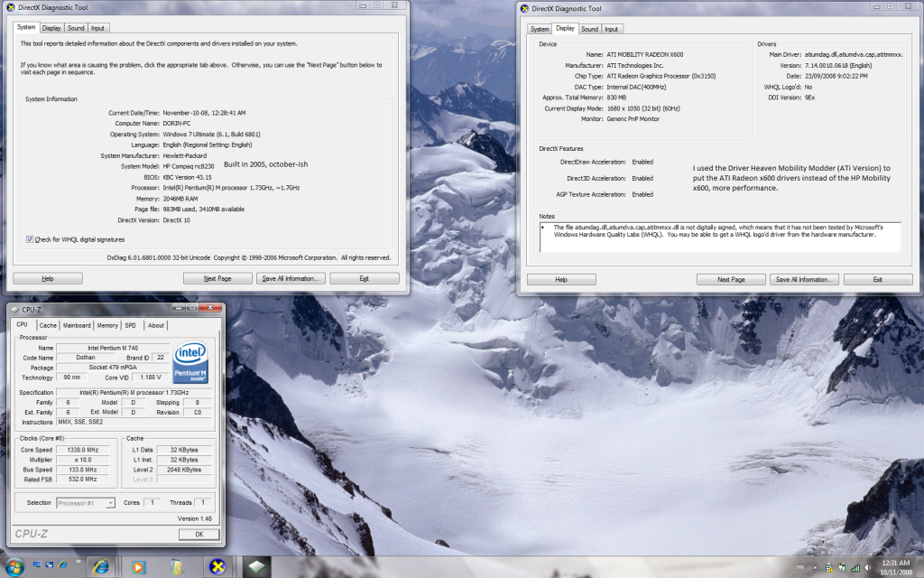Screen dimensions: 924x578
Task: Close the left DirectX Diagnostic Tool window
Action: (x=394, y=5)
